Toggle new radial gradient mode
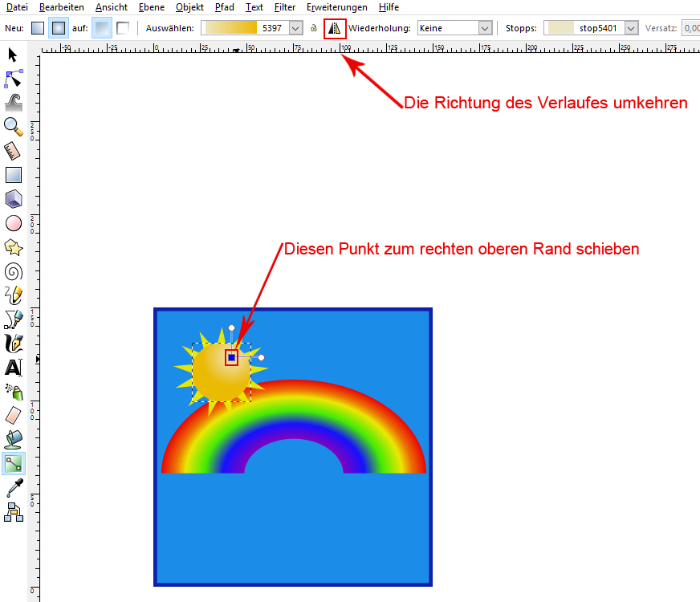Viewport: 700px width, 602px height. coord(59,28)
